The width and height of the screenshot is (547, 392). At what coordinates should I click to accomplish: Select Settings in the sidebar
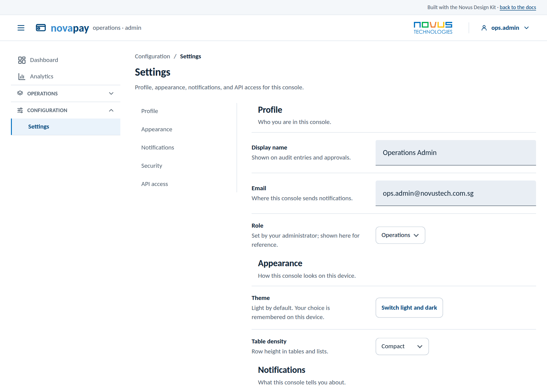66,127
